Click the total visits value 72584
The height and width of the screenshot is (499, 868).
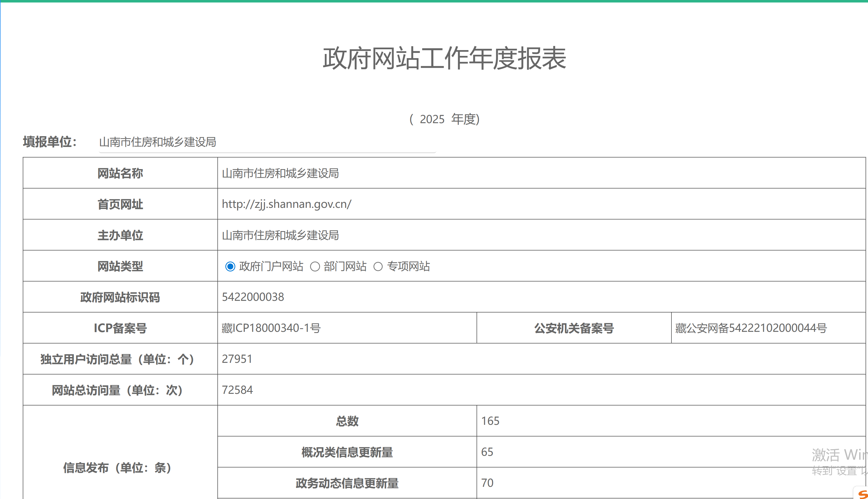pyautogui.click(x=237, y=390)
